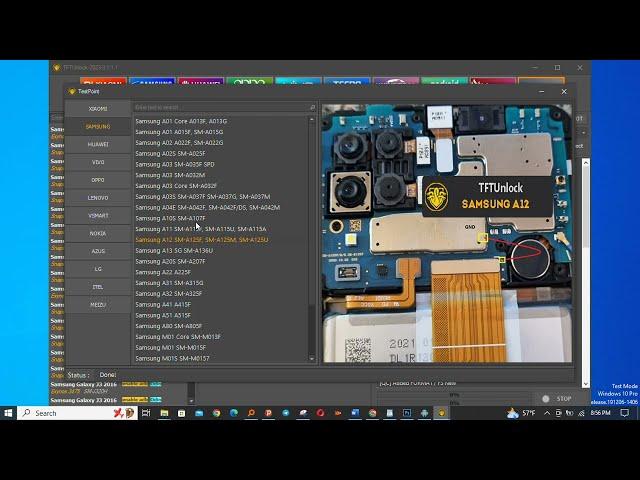This screenshot has width=640, height=480.
Task: Select the ITEL brand tab
Action: tap(98, 287)
